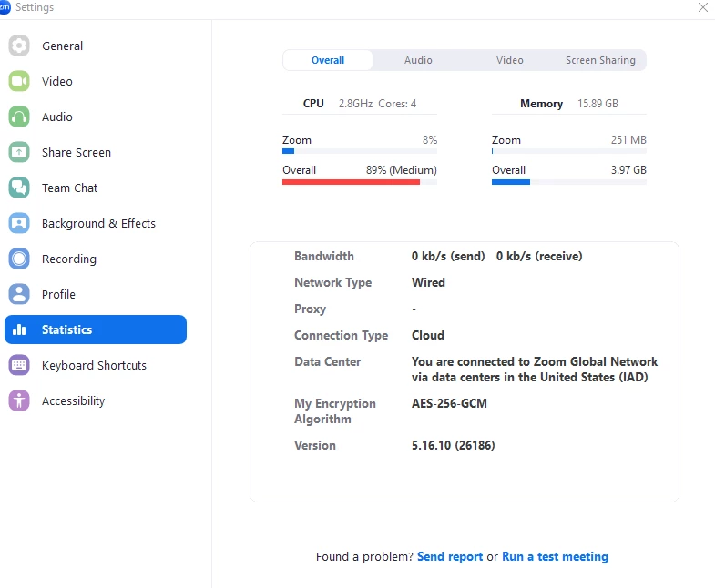The height and width of the screenshot is (588, 715).
Task: Click the Keyboard Shortcuts keyboard icon
Action: [19, 365]
